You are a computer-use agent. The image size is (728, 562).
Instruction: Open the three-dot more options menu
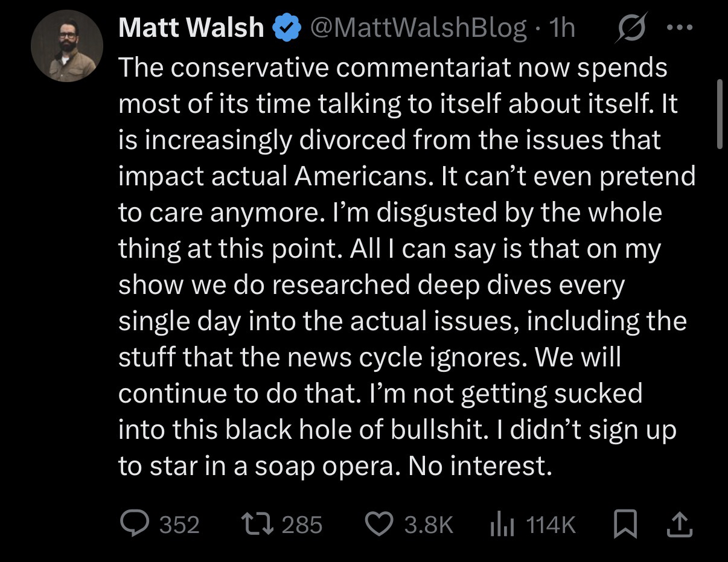point(682,28)
